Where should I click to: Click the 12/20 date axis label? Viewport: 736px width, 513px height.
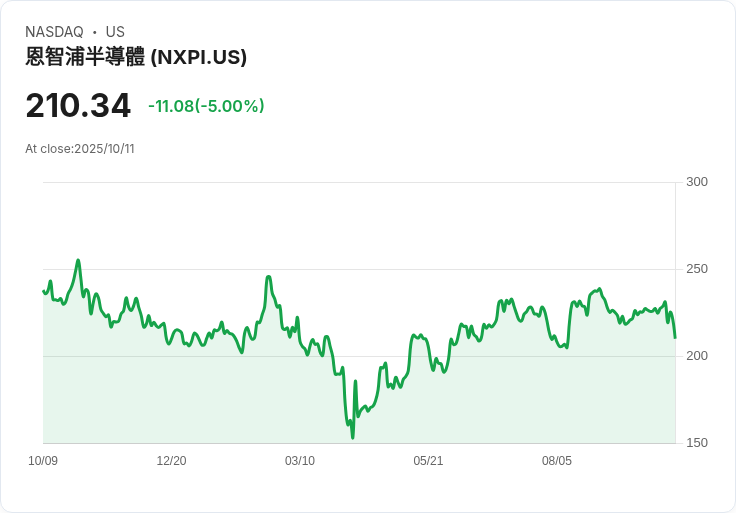pyautogui.click(x=171, y=461)
